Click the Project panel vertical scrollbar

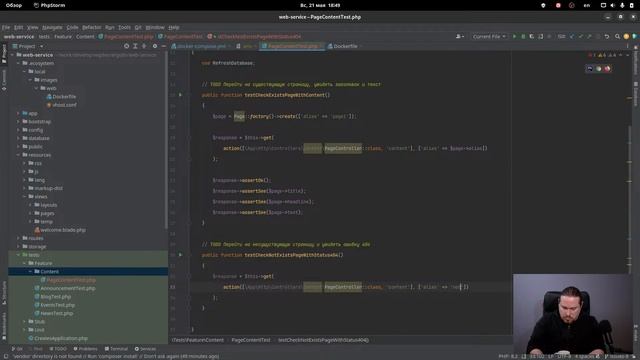tap(166, 139)
